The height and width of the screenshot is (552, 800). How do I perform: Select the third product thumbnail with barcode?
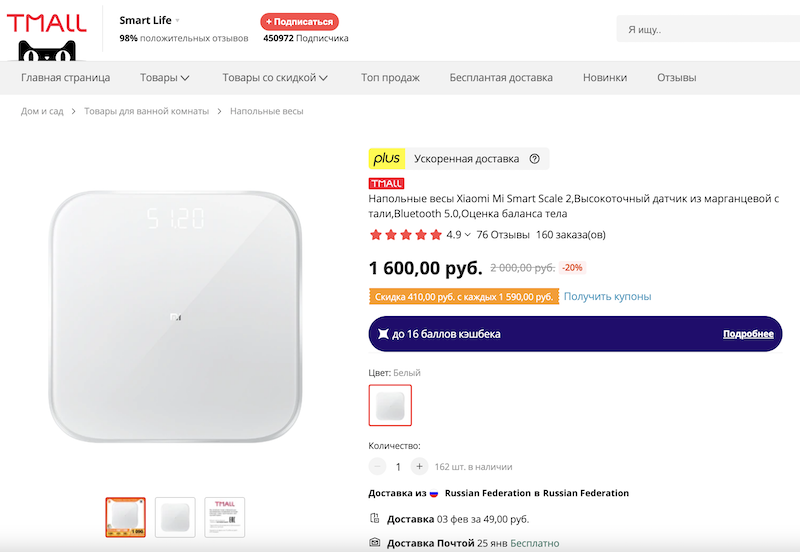(224, 517)
